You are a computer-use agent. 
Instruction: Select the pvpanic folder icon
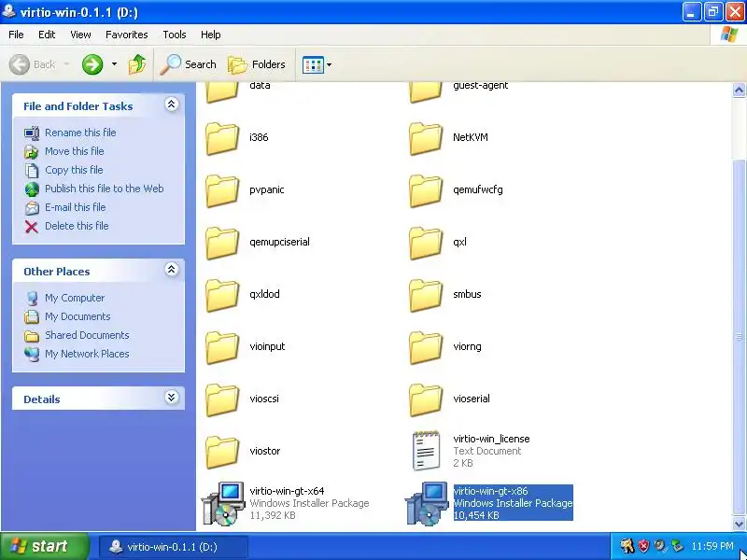coord(222,190)
